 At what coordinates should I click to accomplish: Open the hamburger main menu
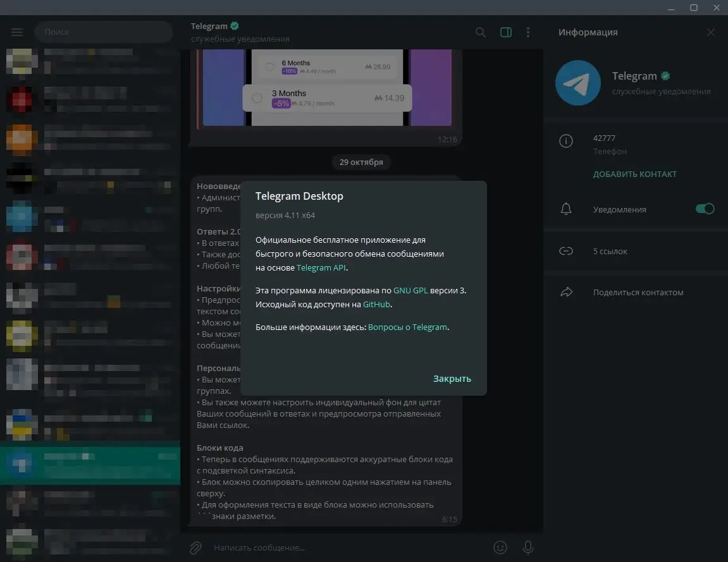tap(17, 32)
